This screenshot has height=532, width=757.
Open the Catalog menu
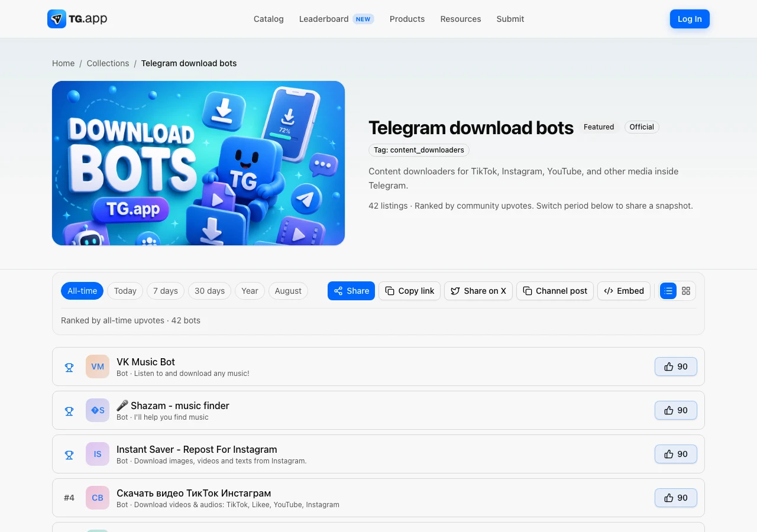click(x=268, y=19)
